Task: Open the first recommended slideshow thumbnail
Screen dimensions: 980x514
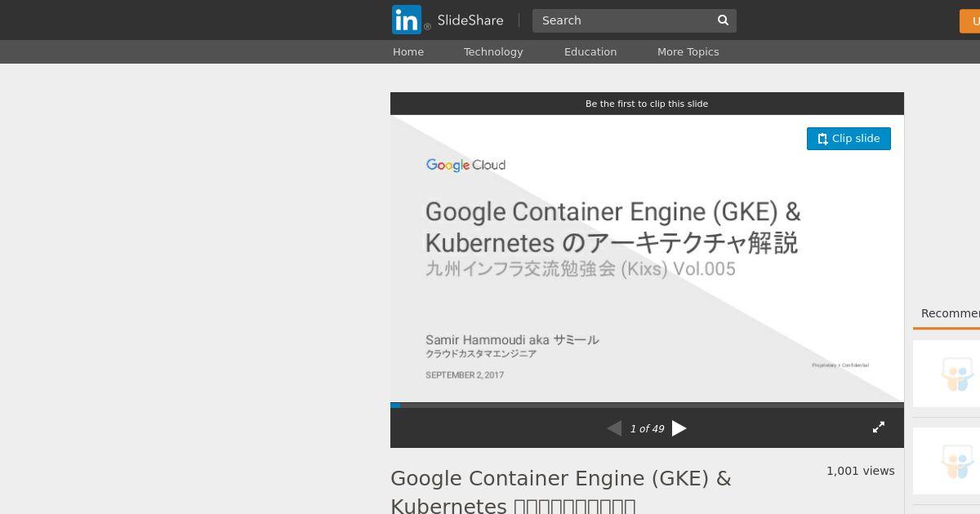Action: tap(947, 374)
